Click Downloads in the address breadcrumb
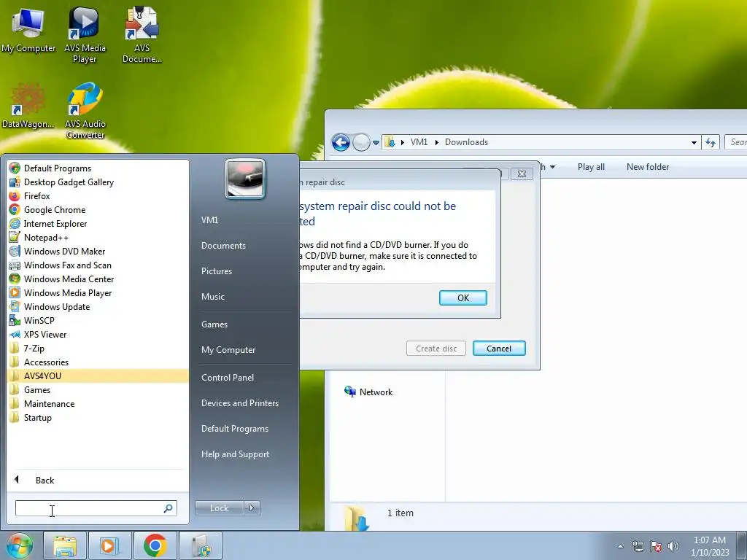Screen dimensions: 747x560 click(466, 142)
